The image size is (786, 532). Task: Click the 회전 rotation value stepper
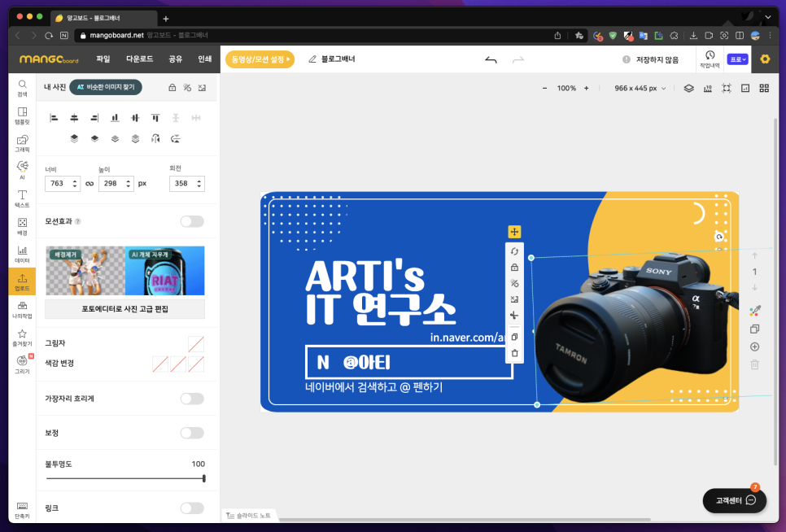click(x=199, y=184)
